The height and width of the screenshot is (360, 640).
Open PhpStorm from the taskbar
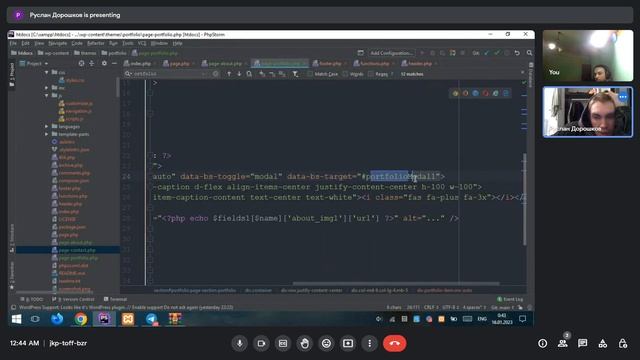(x=104, y=319)
